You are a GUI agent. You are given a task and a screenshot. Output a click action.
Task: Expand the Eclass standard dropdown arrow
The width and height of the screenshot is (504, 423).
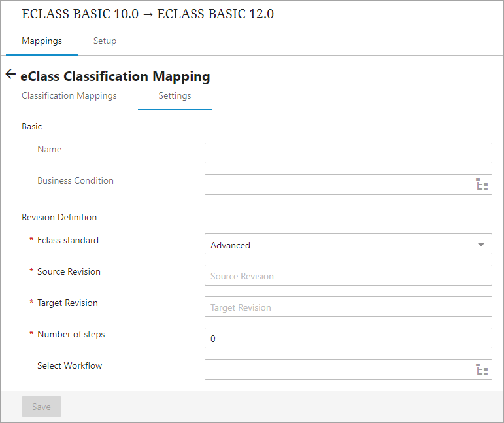coord(481,245)
